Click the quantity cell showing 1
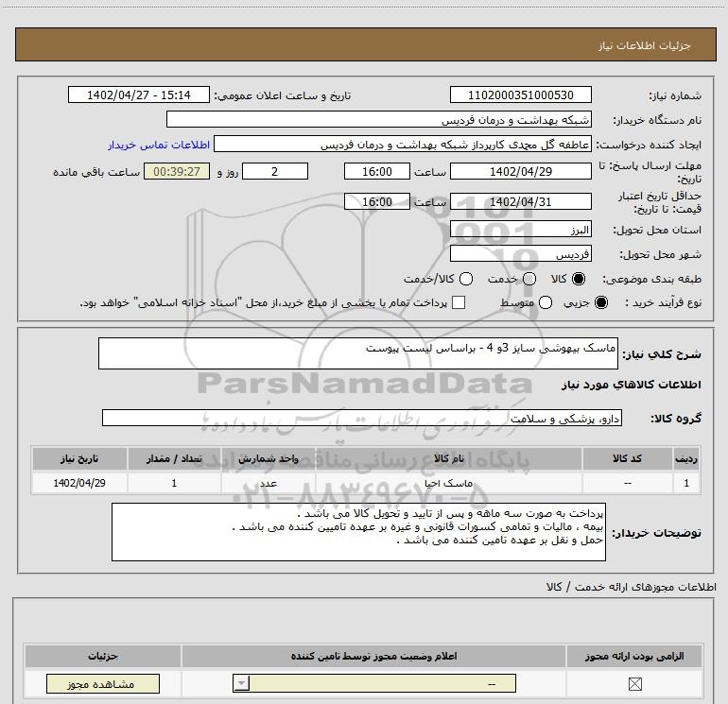Viewport: 728px width, 704px height. 174,483
